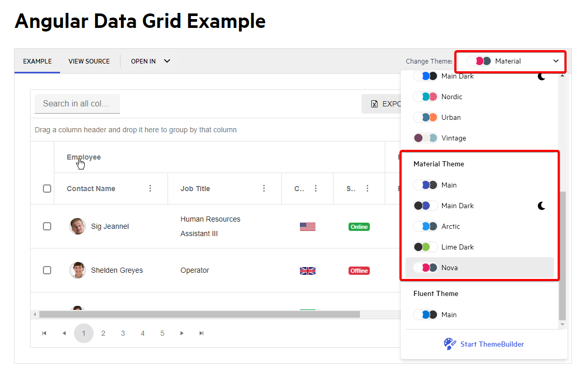Go to page 3 in the pagination bar
Screen dimensions: 588x374
click(x=123, y=333)
